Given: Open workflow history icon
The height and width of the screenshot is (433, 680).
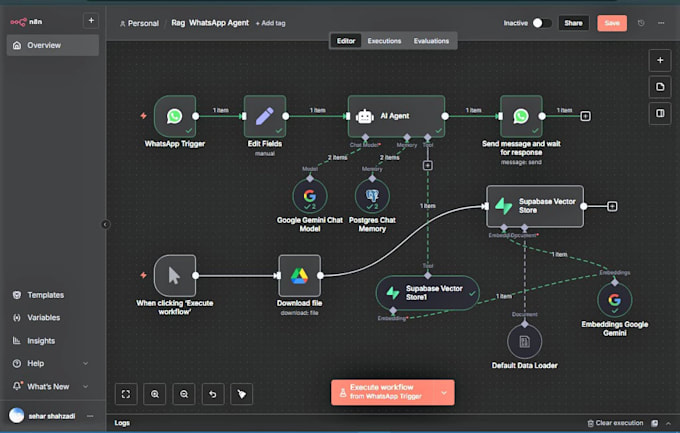Looking at the screenshot, I should [x=641, y=23].
